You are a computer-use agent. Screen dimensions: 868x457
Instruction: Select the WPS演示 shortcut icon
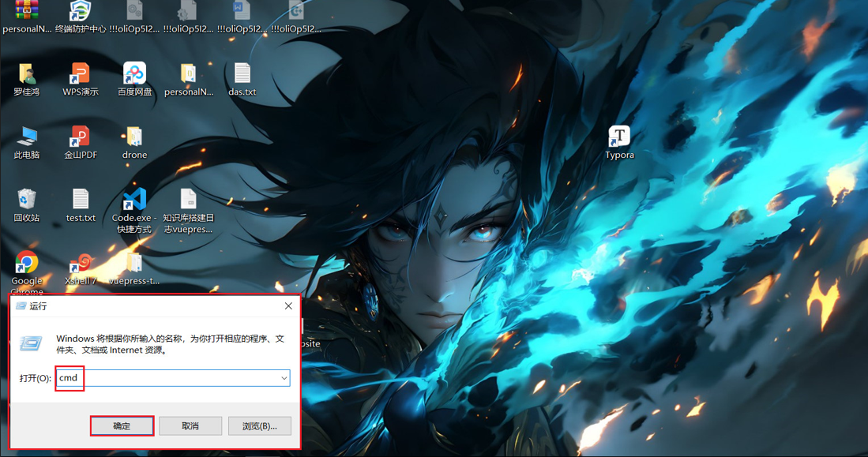tap(81, 73)
